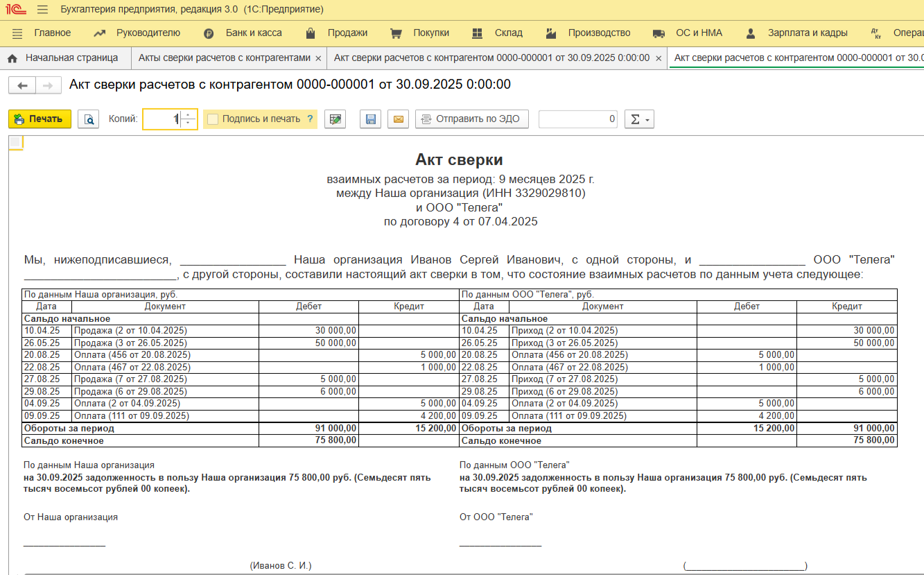Go back with the left arrow

23,85
